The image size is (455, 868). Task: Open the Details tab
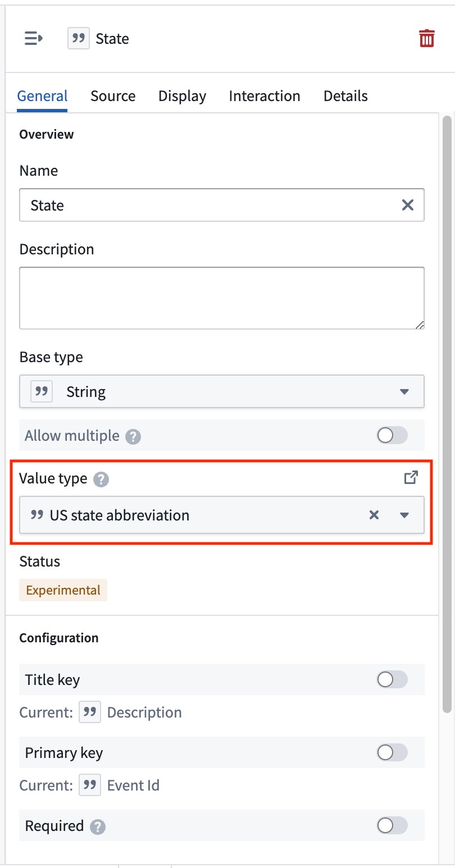[x=345, y=96]
